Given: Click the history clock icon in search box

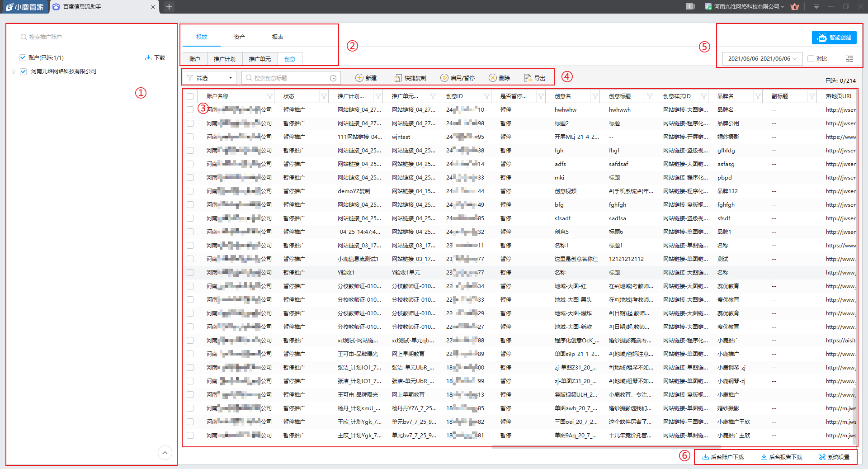Looking at the screenshot, I should point(333,78).
